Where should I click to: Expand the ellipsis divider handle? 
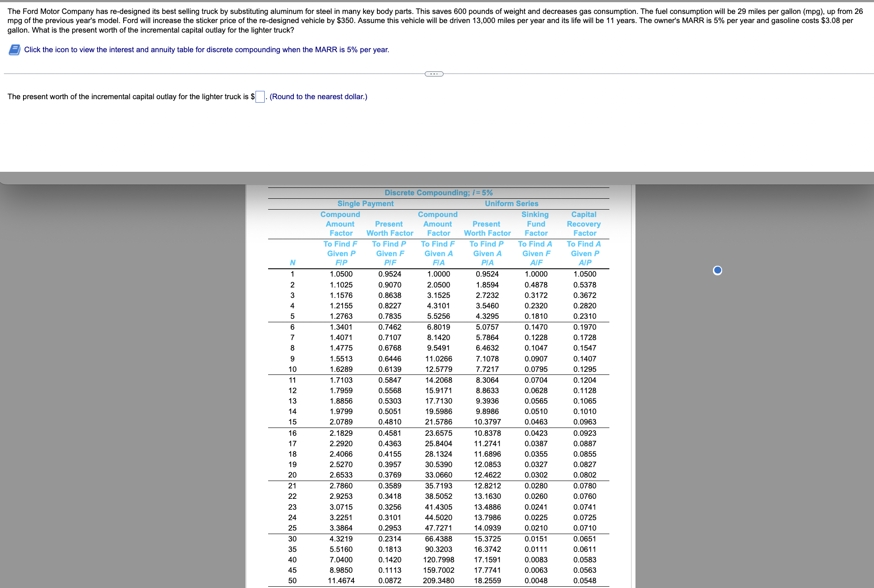point(434,74)
